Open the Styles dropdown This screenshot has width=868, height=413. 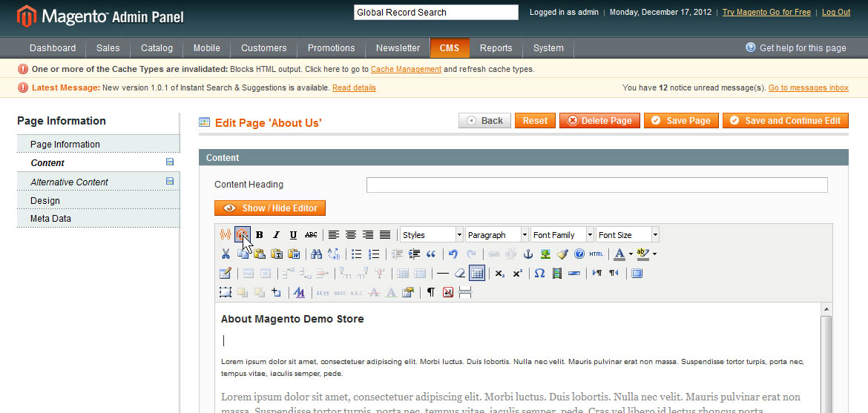(x=432, y=235)
